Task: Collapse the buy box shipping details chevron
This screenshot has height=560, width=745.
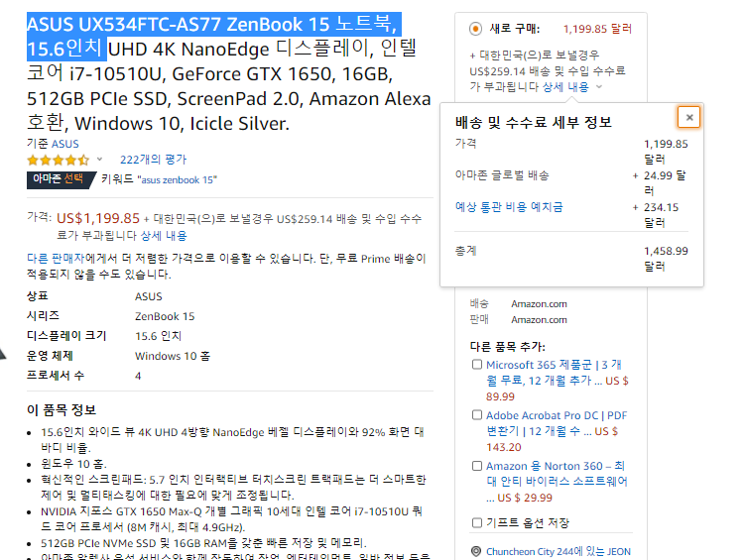Action: point(599,87)
